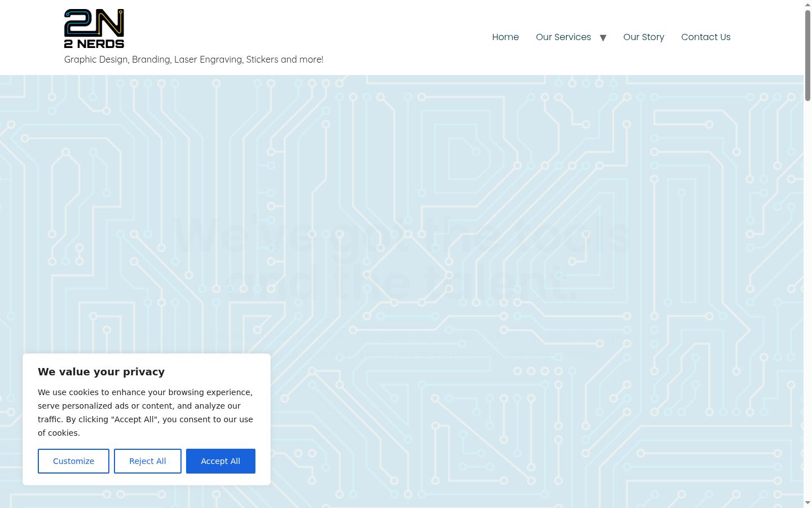Click the scrollbar up arrow
Image resolution: width=812 pixels, height=508 pixels.
[x=807, y=5]
